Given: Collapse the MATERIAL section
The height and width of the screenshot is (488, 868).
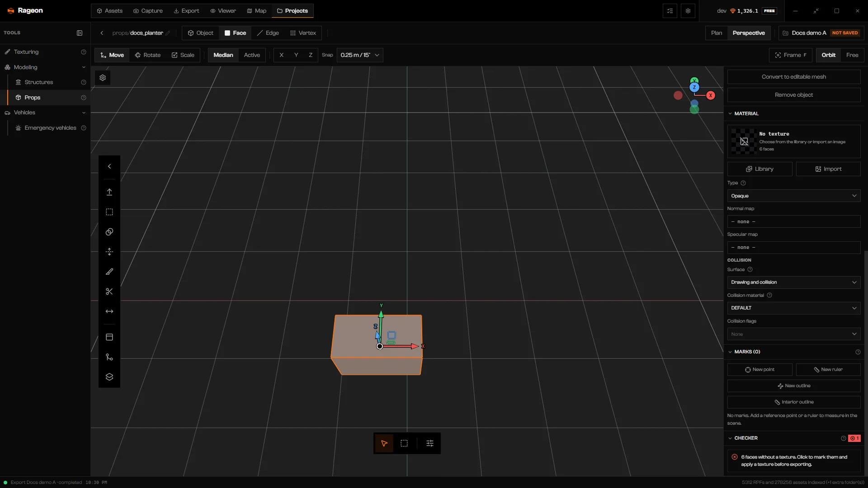Looking at the screenshot, I should 730,114.
